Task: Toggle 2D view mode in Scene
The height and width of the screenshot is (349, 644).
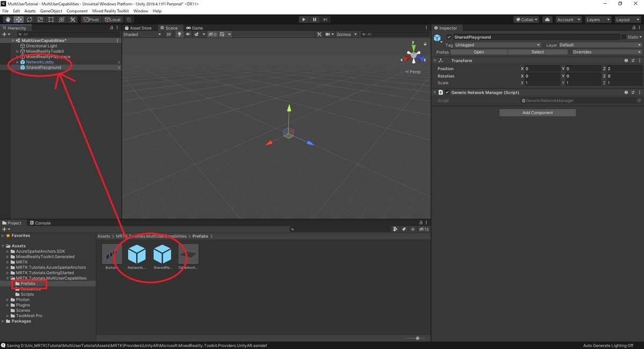Action: (169, 34)
